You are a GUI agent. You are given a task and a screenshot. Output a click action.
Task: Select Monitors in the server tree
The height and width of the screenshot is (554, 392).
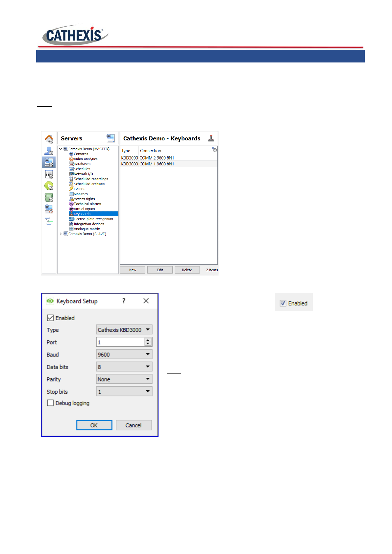[x=81, y=194]
